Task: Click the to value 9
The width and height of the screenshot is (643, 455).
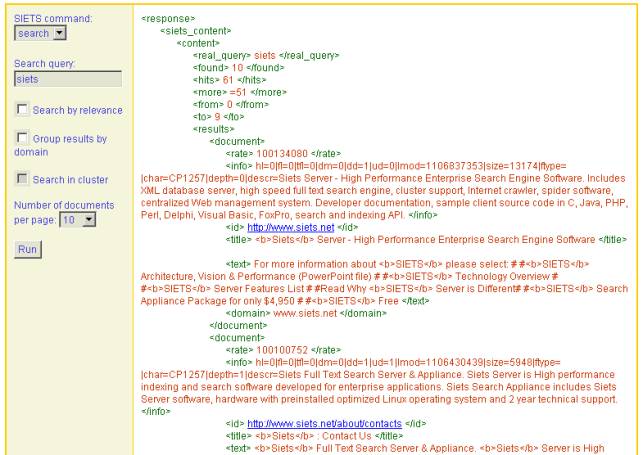Action: pyautogui.click(x=217, y=117)
